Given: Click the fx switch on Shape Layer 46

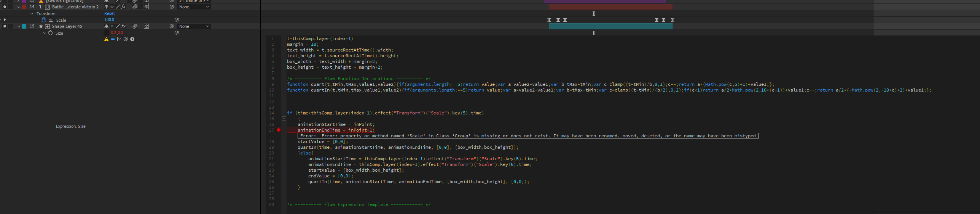Looking at the screenshot, I should point(123,26).
